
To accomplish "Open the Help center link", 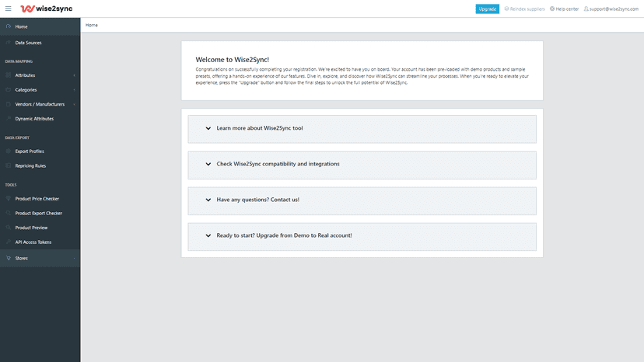I will (565, 9).
